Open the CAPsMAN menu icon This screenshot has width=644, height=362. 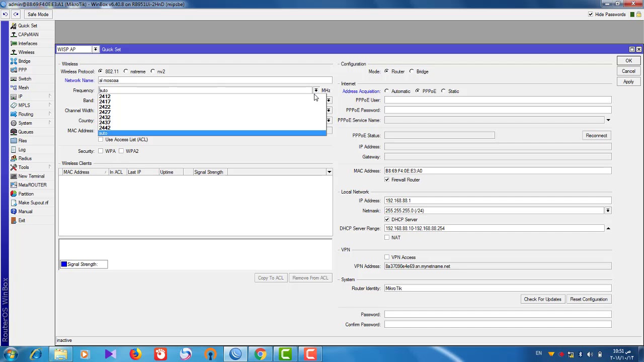point(14,35)
